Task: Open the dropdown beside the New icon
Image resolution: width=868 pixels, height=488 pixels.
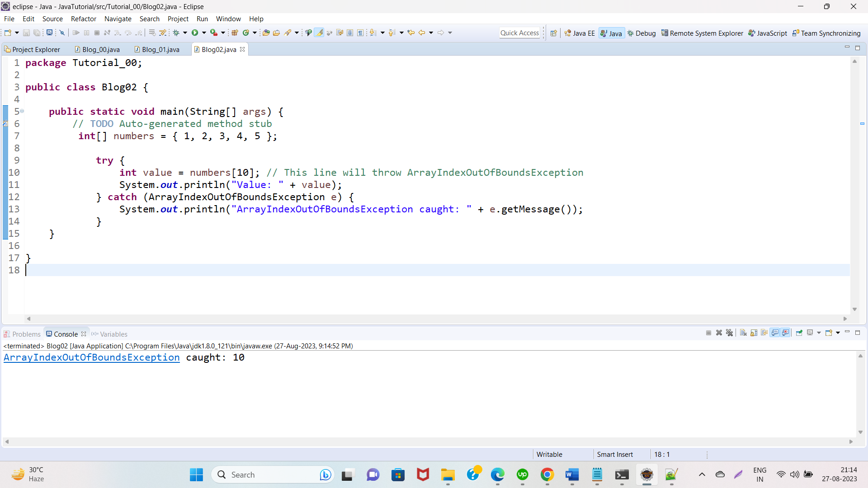Action: (17, 33)
